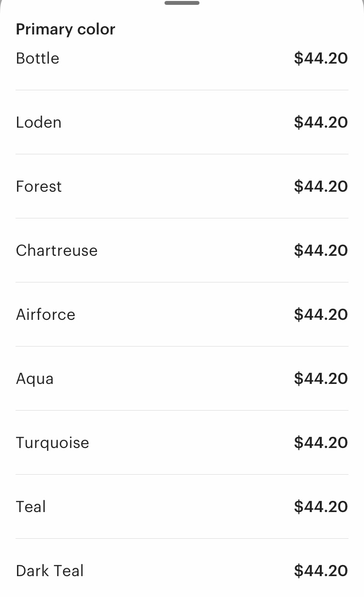
Task: Choose Loden as primary color
Action: [182, 122]
